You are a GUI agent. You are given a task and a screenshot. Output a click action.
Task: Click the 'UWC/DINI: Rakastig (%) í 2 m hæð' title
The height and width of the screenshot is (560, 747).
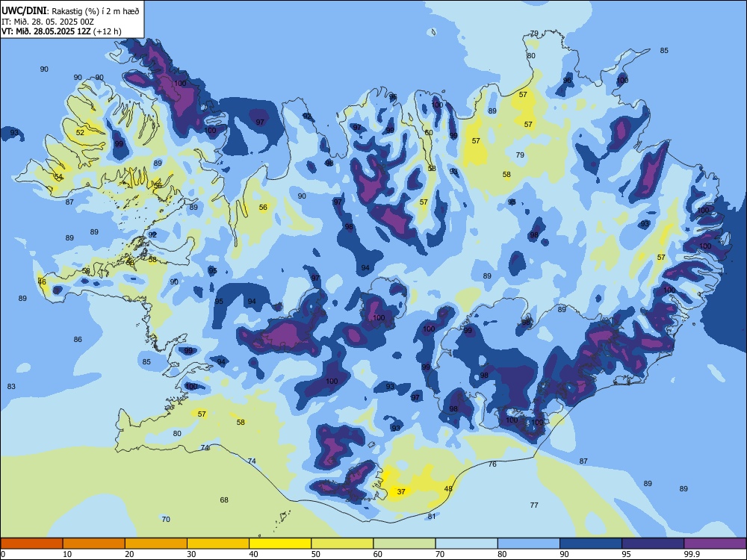[70, 11]
